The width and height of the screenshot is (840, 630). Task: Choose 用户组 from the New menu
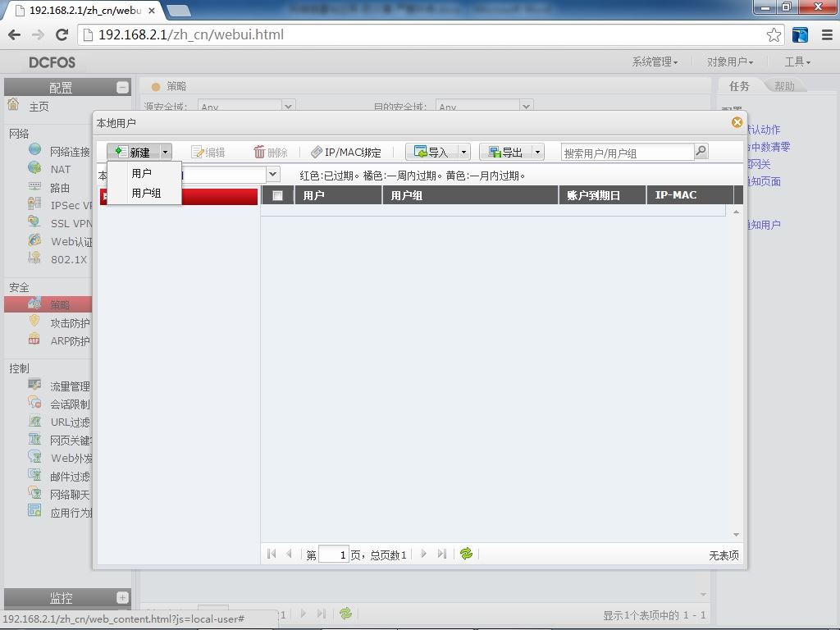pyautogui.click(x=146, y=193)
